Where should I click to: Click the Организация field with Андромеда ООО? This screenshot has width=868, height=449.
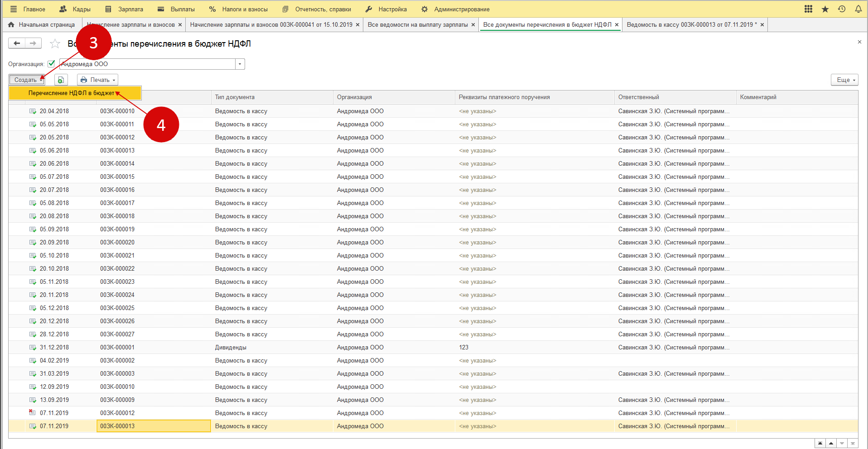pyautogui.click(x=148, y=64)
